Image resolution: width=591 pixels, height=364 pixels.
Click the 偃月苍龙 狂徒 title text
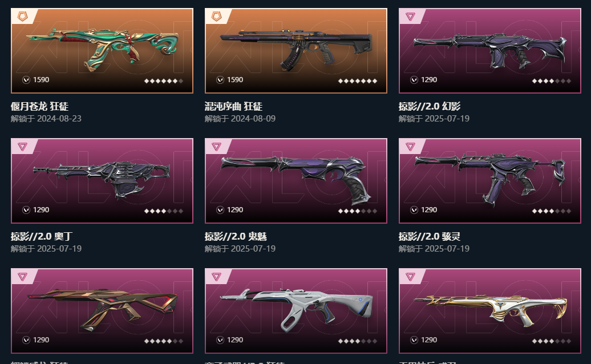pos(39,106)
